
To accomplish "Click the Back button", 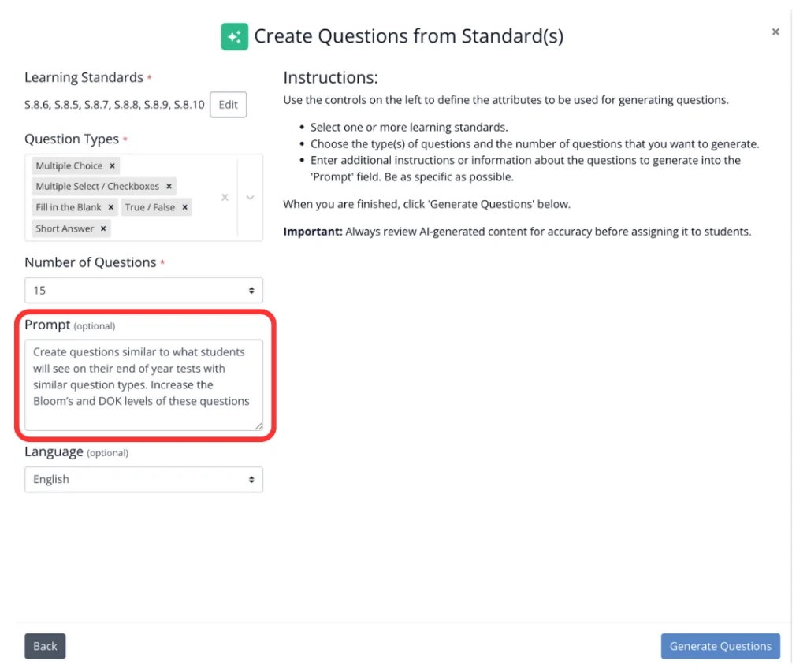I will click(44, 646).
